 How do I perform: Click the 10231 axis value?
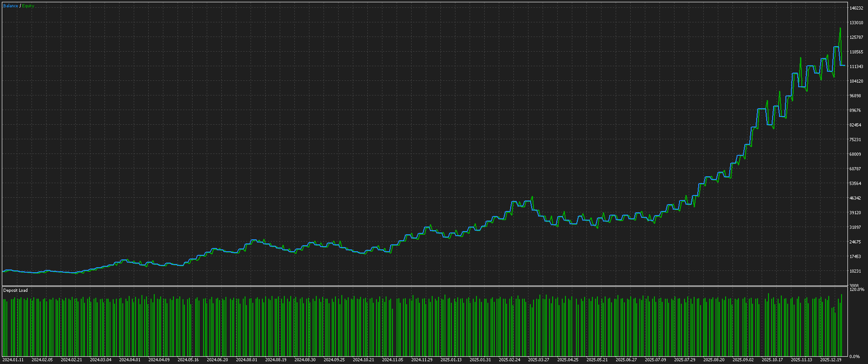(x=855, y=271)
